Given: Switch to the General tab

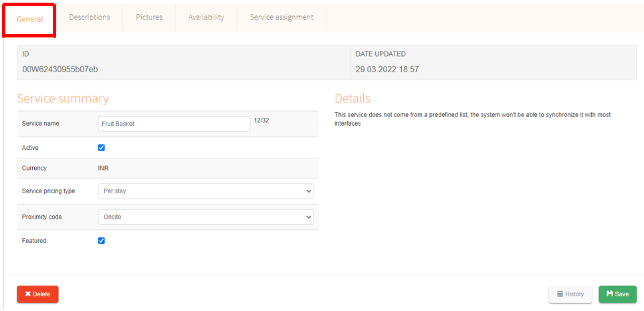Looking at the screenshot, I should pyautogui.click(x=30, y=19).
